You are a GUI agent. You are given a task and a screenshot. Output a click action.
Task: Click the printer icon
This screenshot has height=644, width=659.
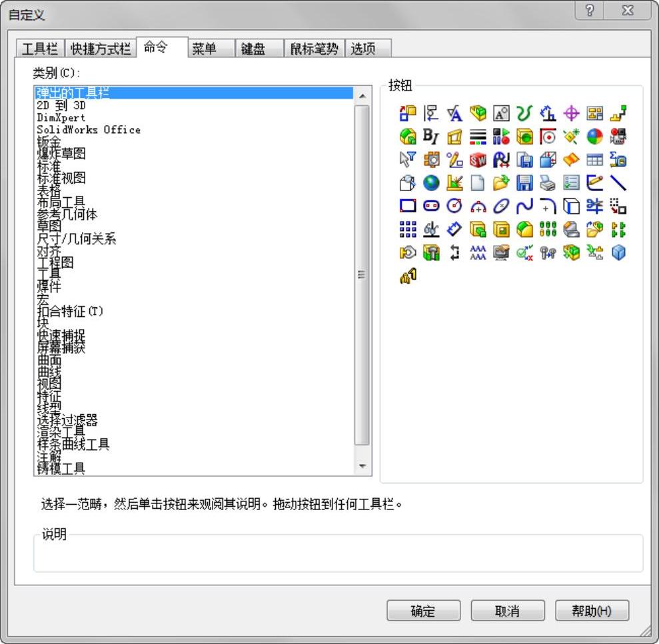pyautogui.click(x=548, y=183)
